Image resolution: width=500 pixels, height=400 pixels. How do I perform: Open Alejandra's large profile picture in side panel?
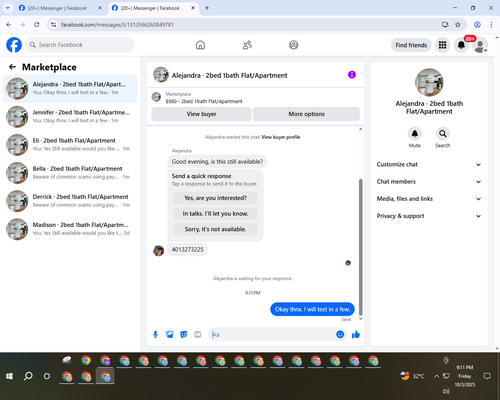tap(429, 82)
